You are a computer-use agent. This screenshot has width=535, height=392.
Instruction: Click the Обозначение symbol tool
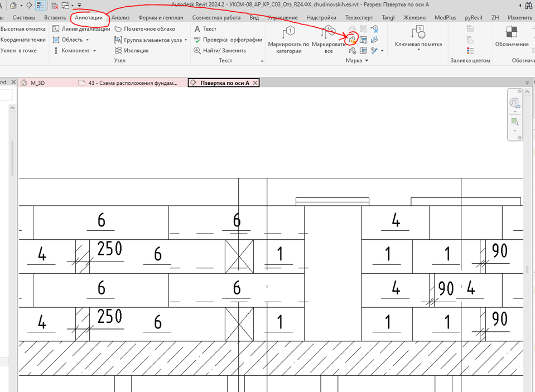(x=512, y=36)
